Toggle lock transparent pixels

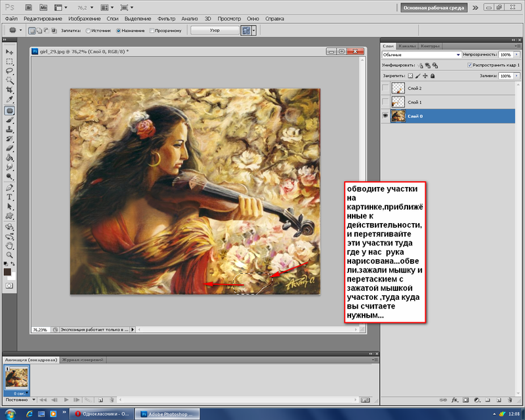pyautogui.click(x=411, y=76)
